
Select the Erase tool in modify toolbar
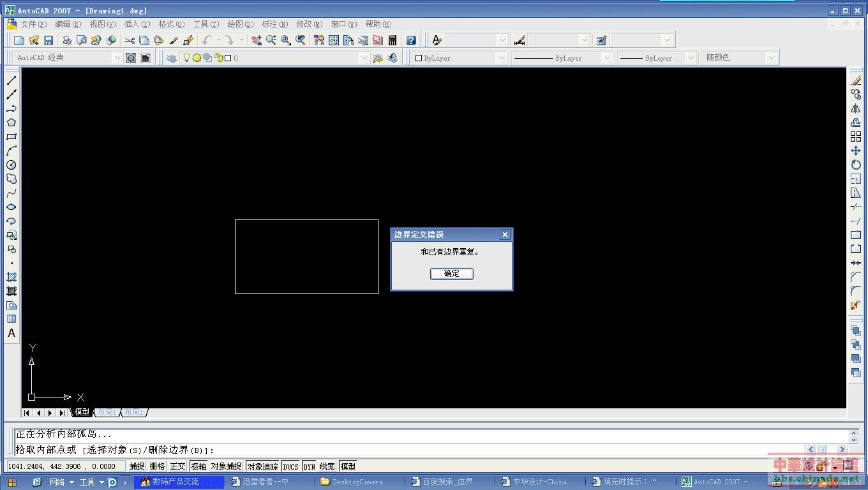tap(856, 80)
